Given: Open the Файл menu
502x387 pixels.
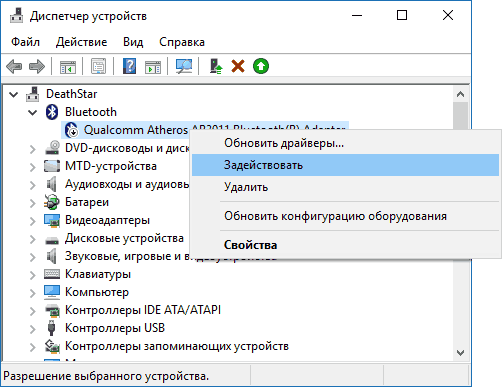Looking at the screenshot, I should pos(25,42).
